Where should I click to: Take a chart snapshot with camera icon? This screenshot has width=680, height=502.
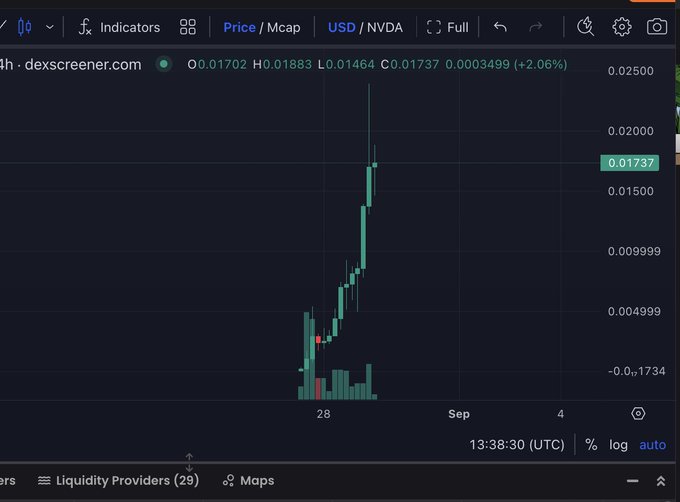click(657, 27)
